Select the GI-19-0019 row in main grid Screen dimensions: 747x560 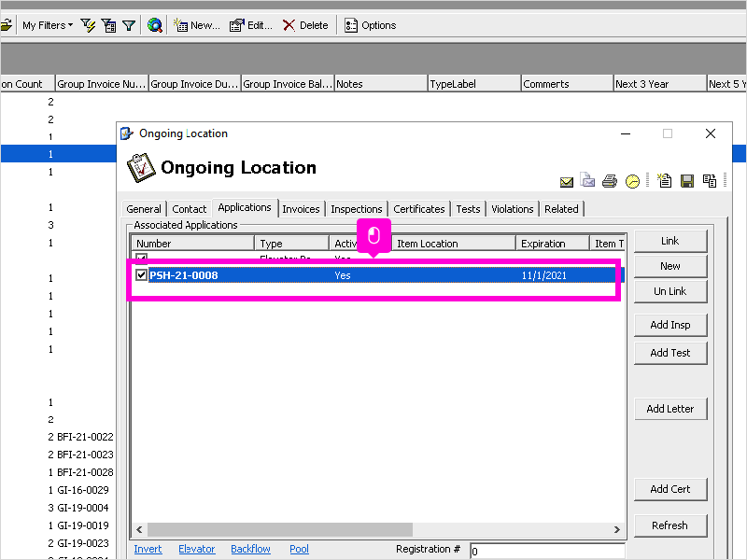pos(83,525)
